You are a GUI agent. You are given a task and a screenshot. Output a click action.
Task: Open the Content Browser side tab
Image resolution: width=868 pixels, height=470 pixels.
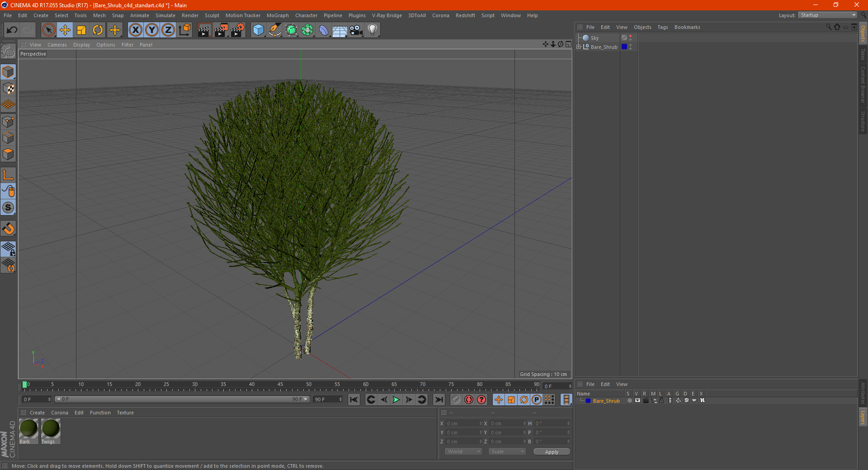tap(863, 85)
